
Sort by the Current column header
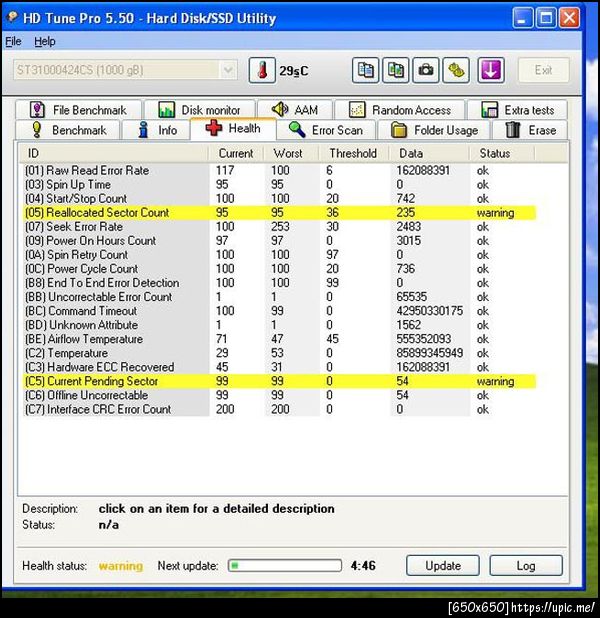[236, 153]
